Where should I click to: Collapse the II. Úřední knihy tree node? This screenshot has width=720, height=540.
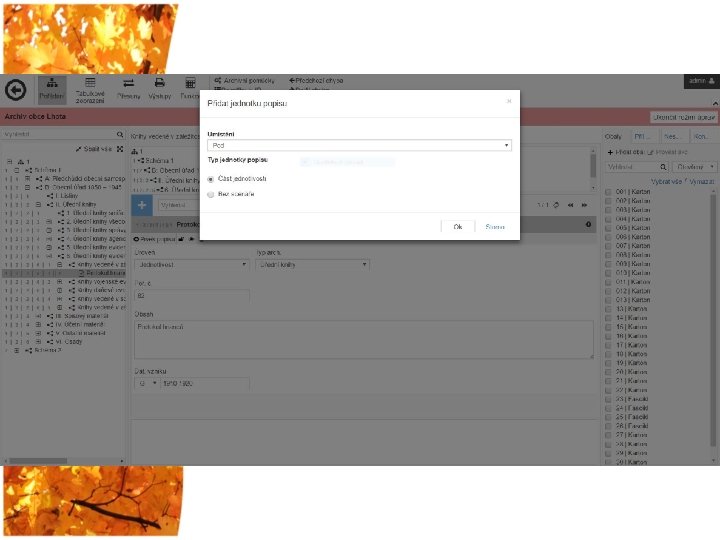point(39,204)
